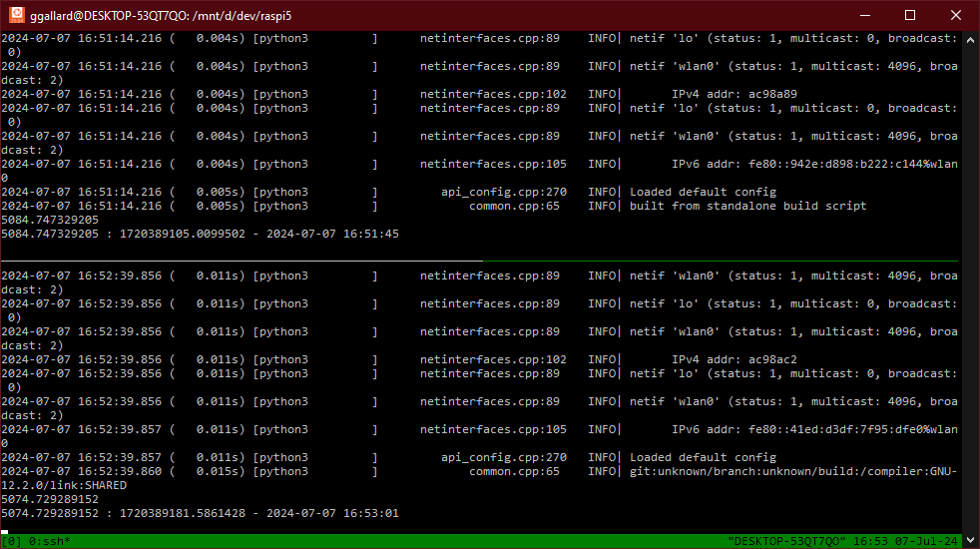Click the horizontal tmux pane divider

[x=479, y=262]
